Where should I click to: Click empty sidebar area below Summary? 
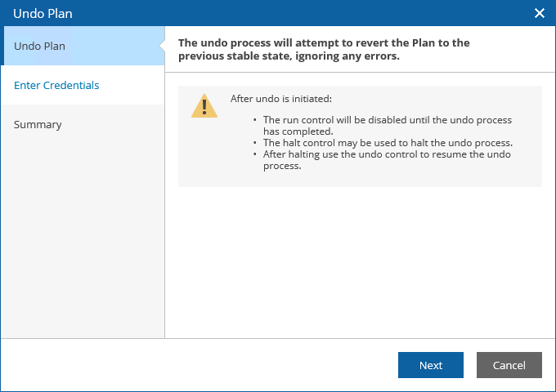click(x=82, y=245)
